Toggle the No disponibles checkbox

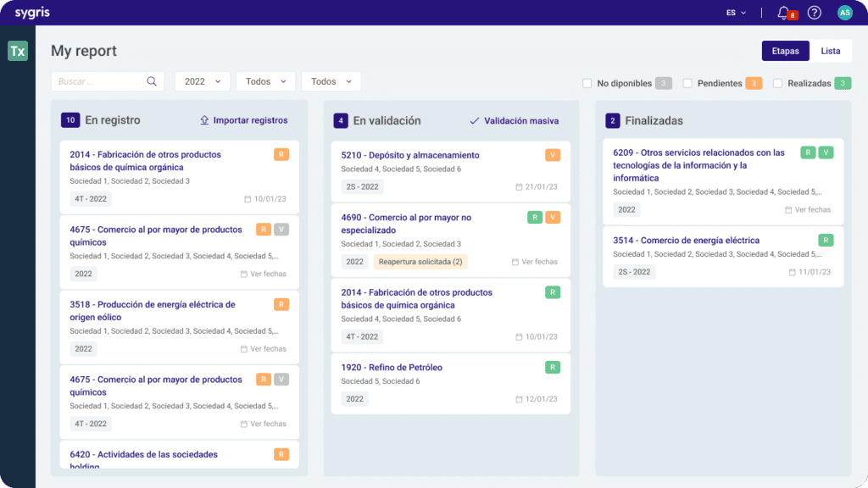click(x=587, y=83)
